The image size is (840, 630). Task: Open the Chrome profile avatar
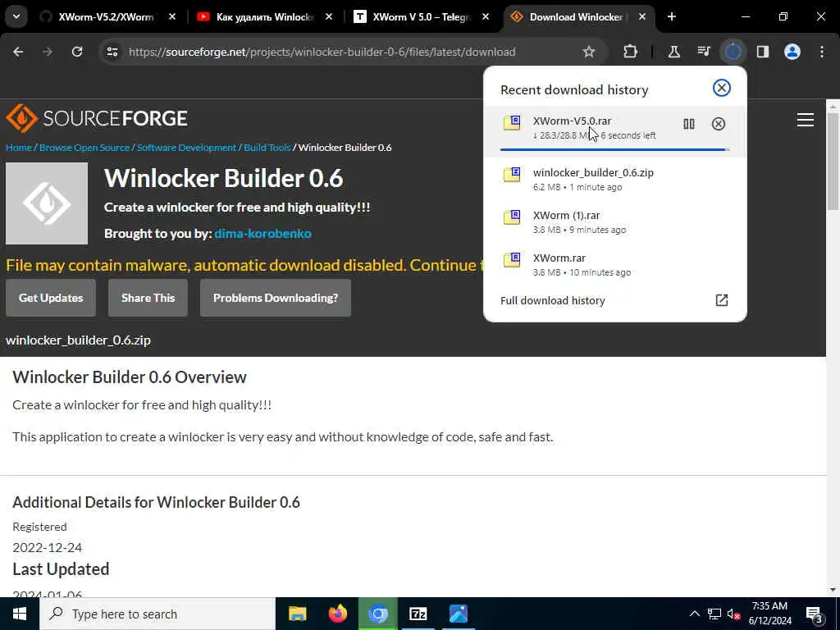792,52
